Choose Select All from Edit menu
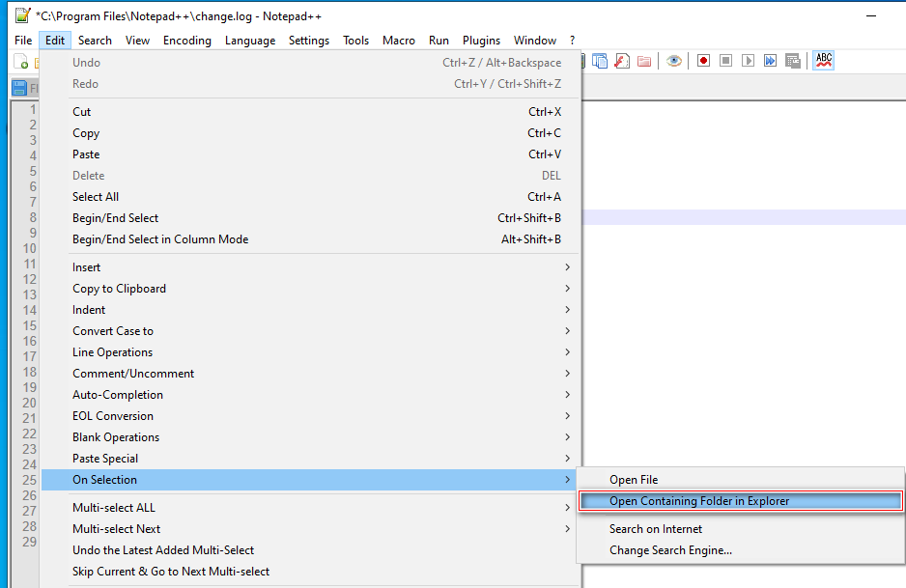 coord(96,197)
